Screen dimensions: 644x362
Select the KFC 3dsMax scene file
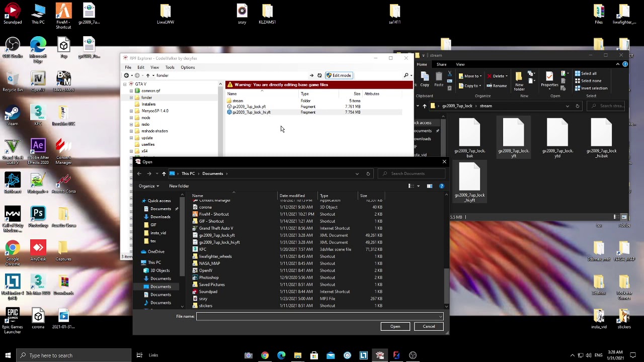(288, 249)
